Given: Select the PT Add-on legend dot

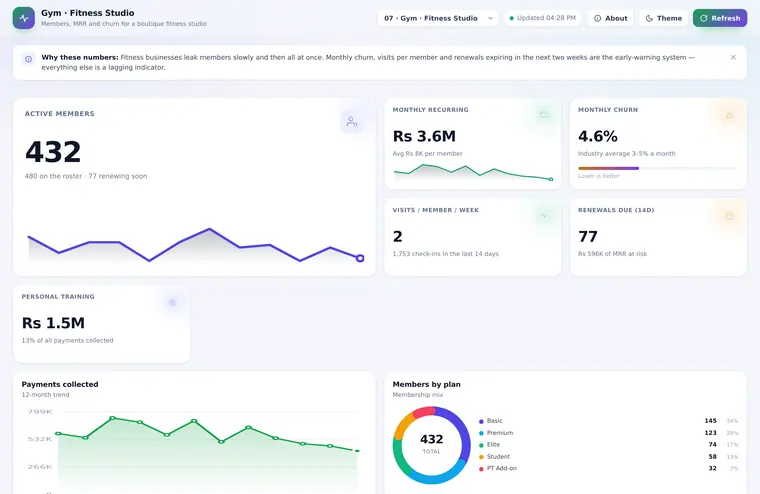Looking at the screenshot, I should [x=481, y=469].
